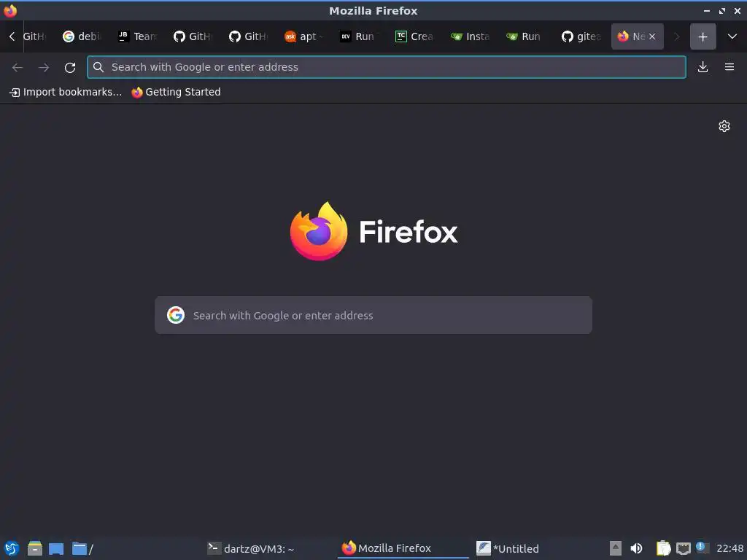Image resolution: width=747 pixels, height=560 pixels.
Task: Click the Firefox icon in the title bar
Action: pyautogui.click(x=10, y=10)
